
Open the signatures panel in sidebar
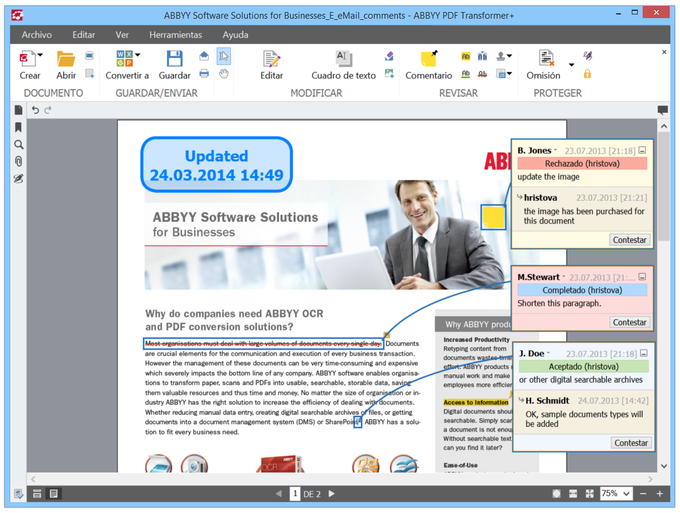(x=18, y=179)
